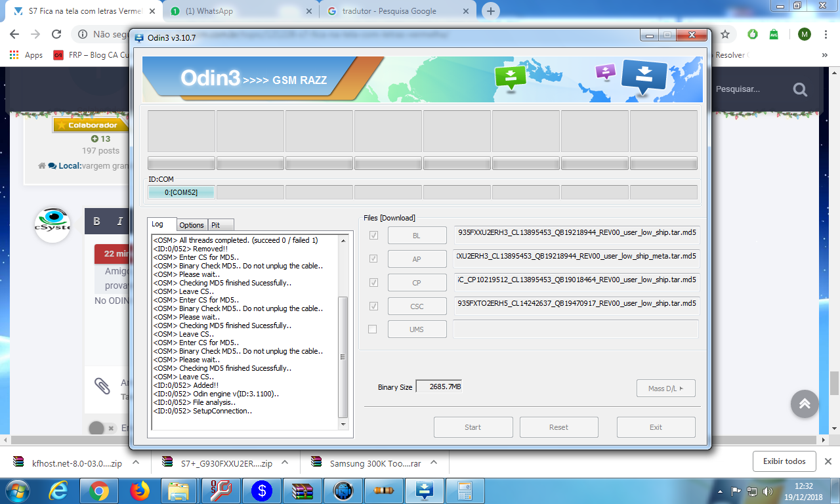Go back in Chrome browser
The image size is (840, 504).
point(15,34)
